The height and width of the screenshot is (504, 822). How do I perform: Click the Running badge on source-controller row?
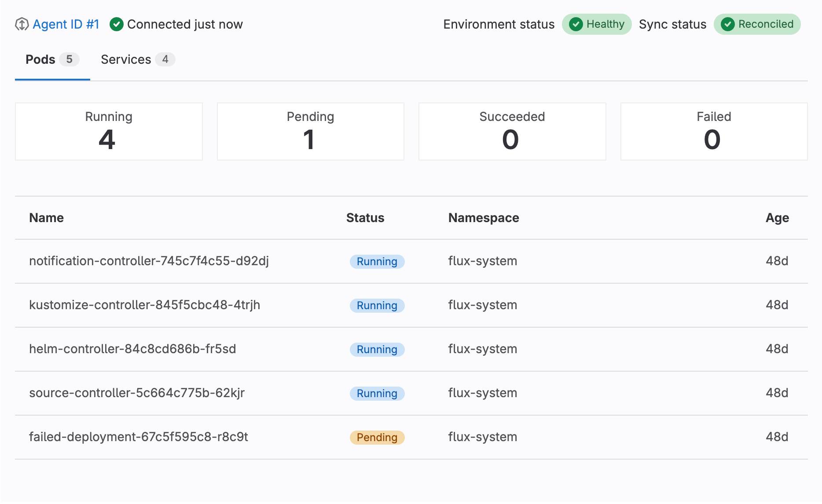[x=377, y=393]
